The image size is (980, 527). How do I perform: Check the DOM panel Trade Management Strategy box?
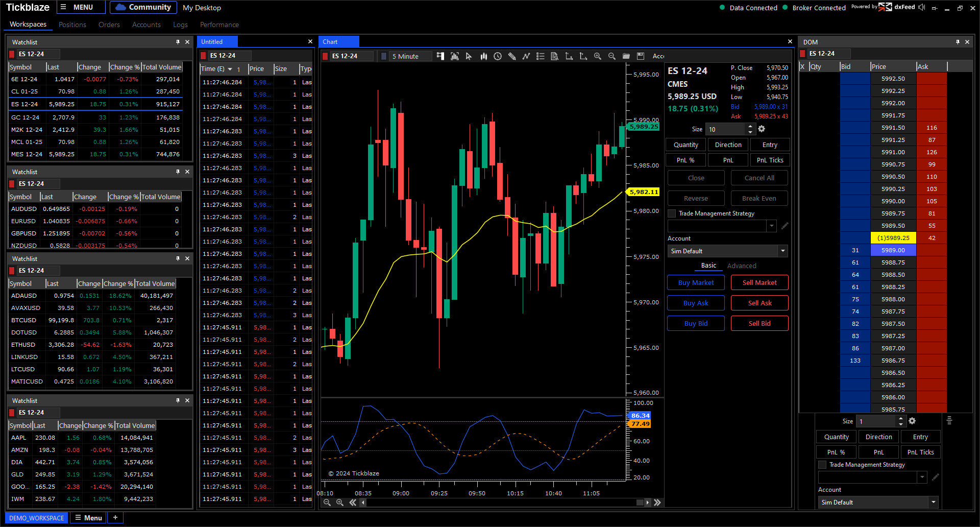coord(822,465)
